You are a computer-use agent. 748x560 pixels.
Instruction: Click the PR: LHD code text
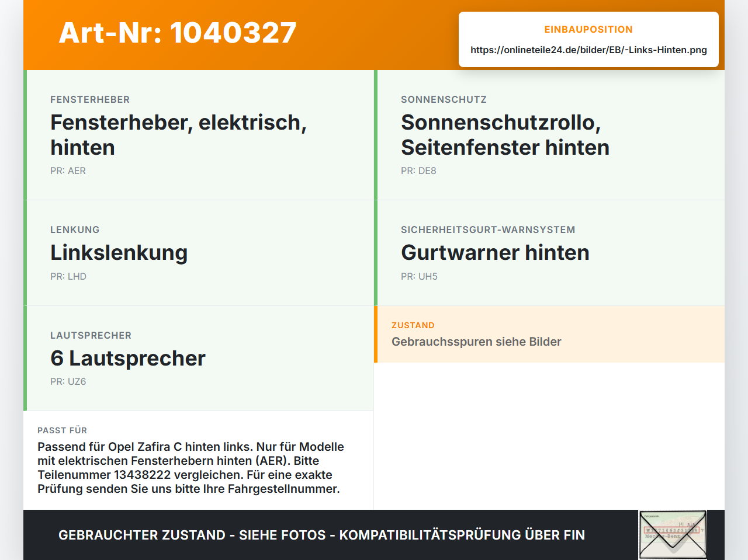68,276
